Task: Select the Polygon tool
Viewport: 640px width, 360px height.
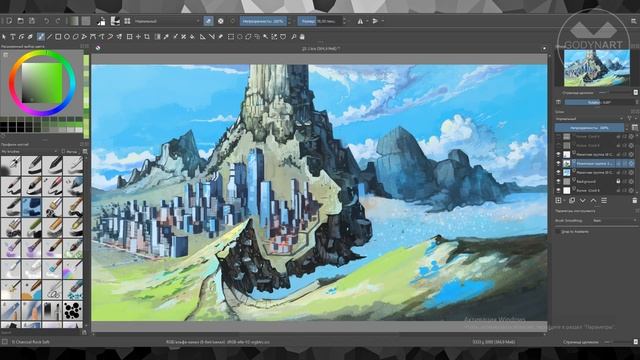Action: (x=76, y=37)
